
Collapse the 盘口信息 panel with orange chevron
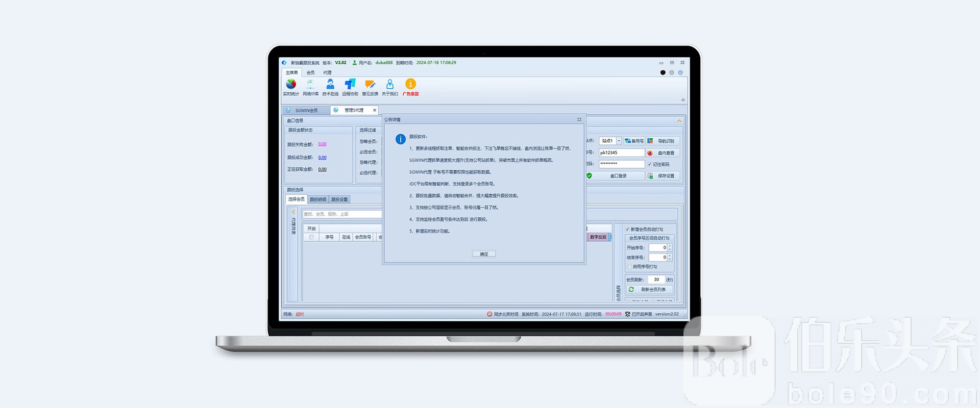point(679,121)
